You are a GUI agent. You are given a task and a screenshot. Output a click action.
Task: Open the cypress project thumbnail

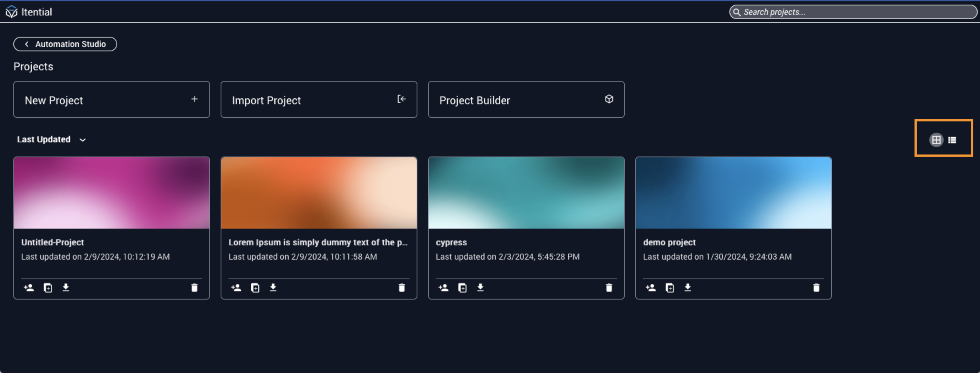tap(526, 192)
